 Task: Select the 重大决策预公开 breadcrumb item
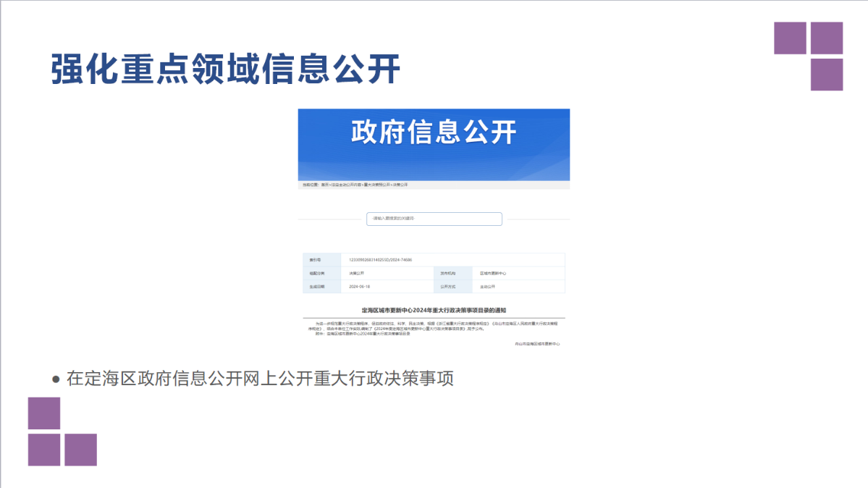(x=377, y=185)
